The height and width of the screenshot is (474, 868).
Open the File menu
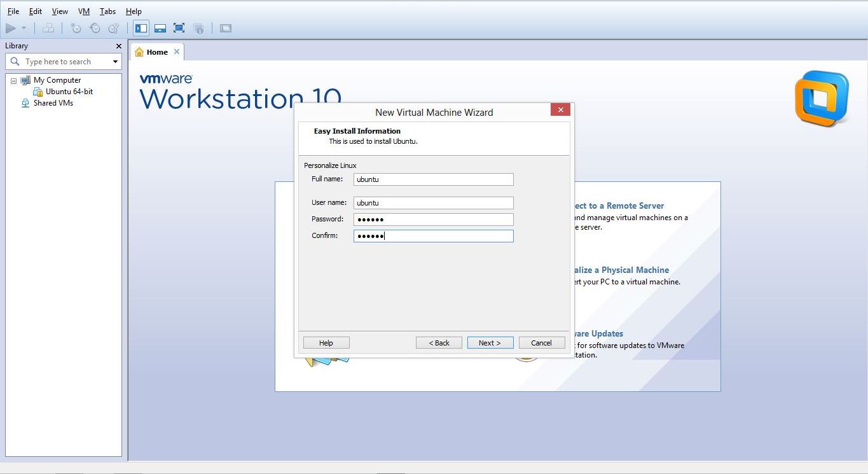13,11
